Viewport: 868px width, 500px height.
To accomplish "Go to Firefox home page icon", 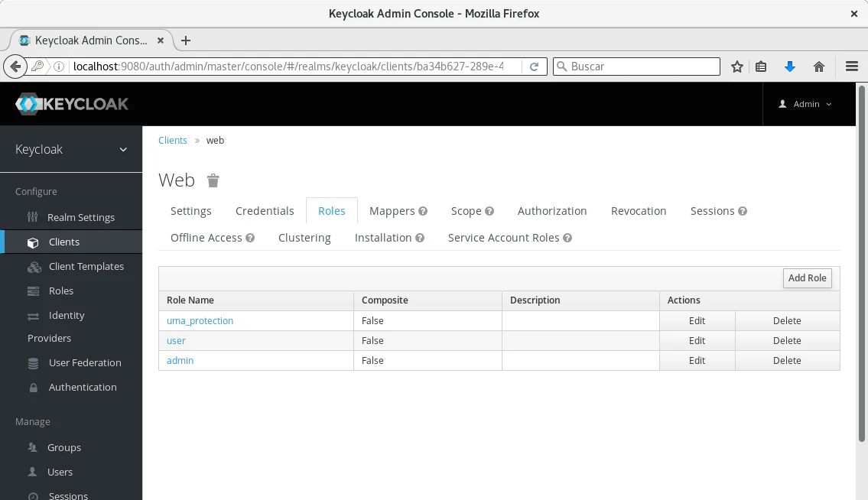I will click(819, 67).
